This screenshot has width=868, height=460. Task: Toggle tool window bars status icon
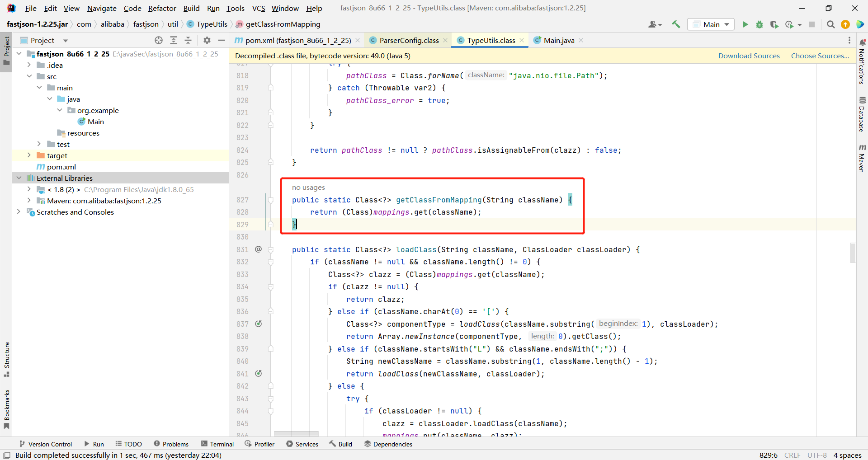click(7, 455)
